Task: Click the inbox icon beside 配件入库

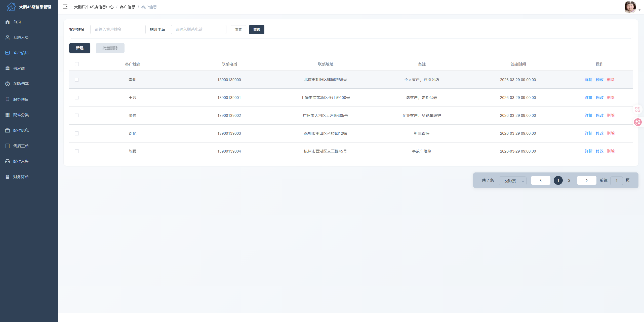Action: coord(8,161)
